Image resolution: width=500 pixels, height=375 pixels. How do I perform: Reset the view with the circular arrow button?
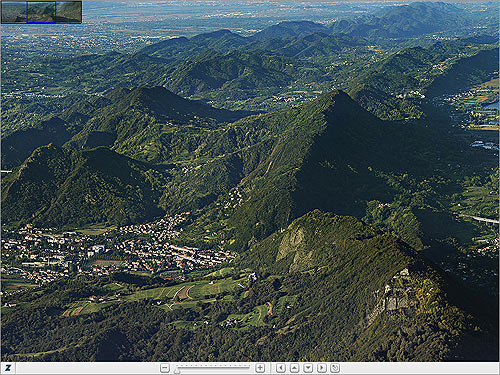[335, 368]
